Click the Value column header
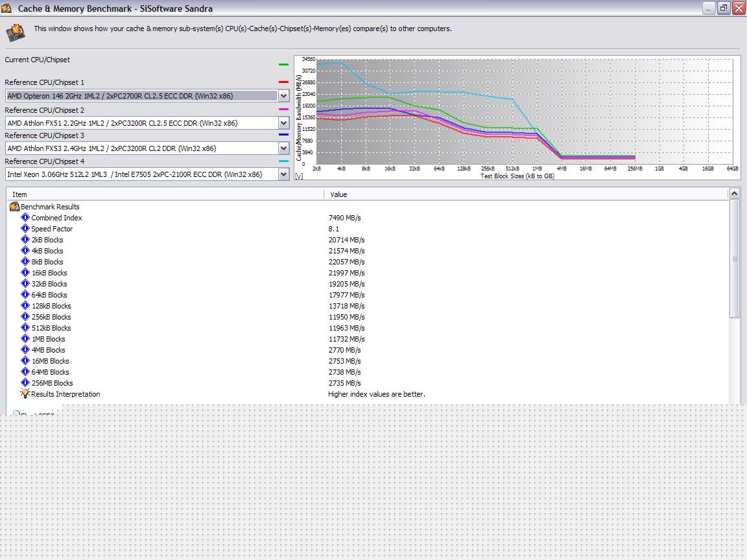Viewport: 747px width, 560px height. click(527, 194)
